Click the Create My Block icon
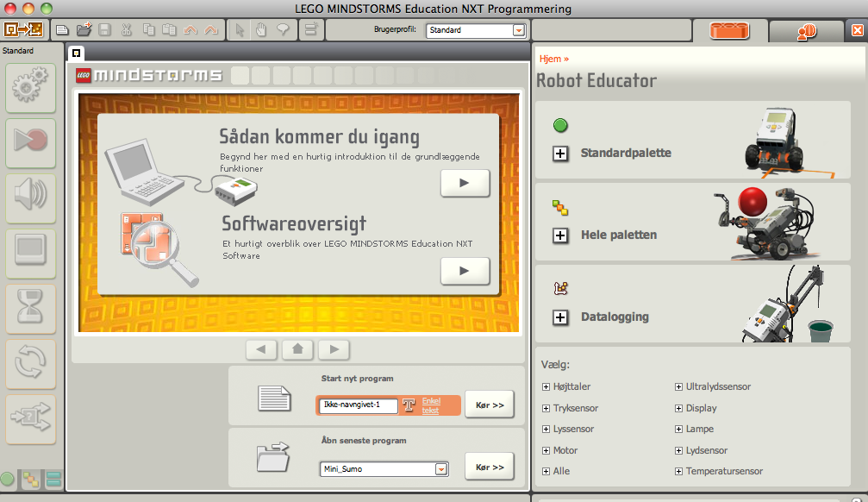The height and width of the screenshot is (502, 868). point(311,29)
